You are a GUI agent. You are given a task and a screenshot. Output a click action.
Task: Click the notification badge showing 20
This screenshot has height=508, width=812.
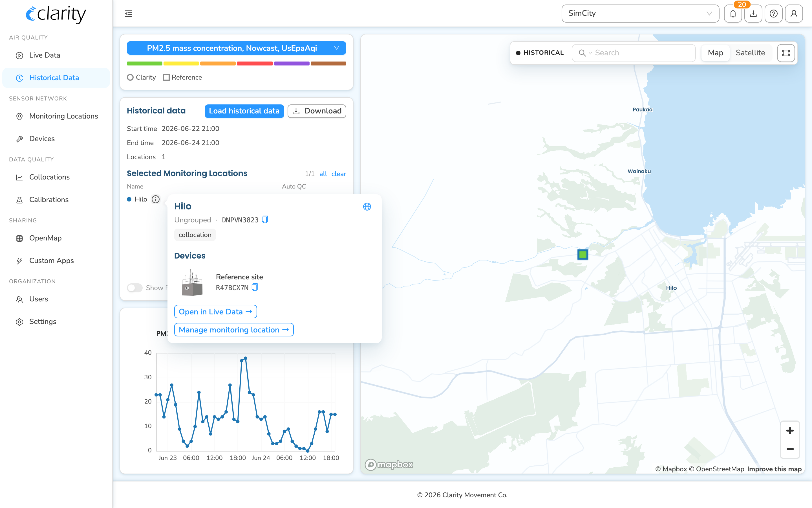742,4
